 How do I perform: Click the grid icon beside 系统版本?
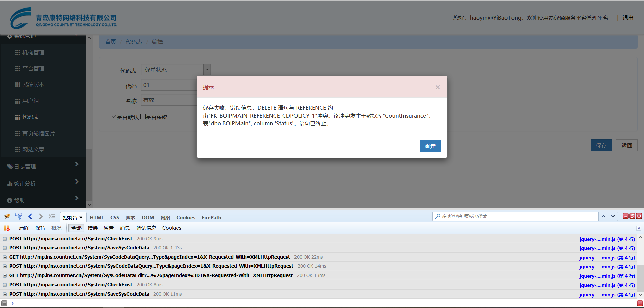18,85
